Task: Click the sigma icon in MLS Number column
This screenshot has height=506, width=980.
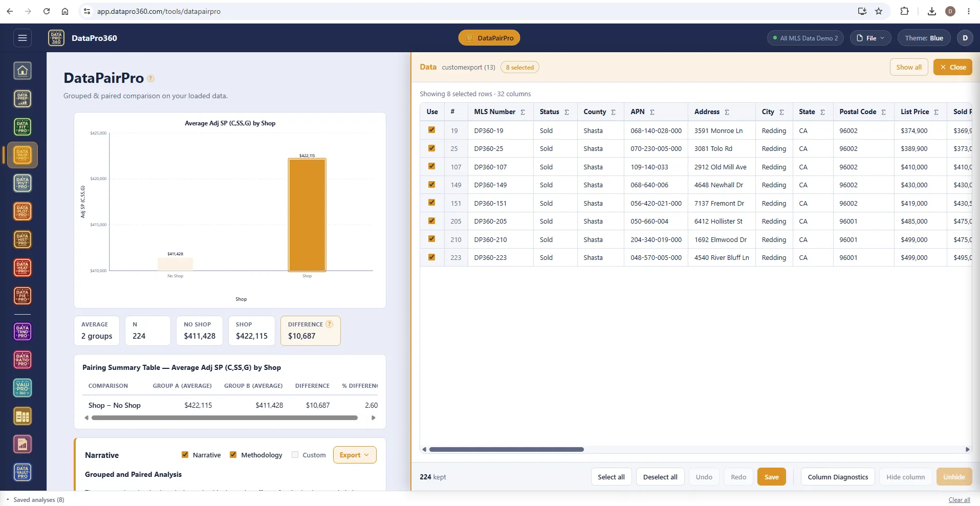Action: pyautogui.click(x=522, y=112)
